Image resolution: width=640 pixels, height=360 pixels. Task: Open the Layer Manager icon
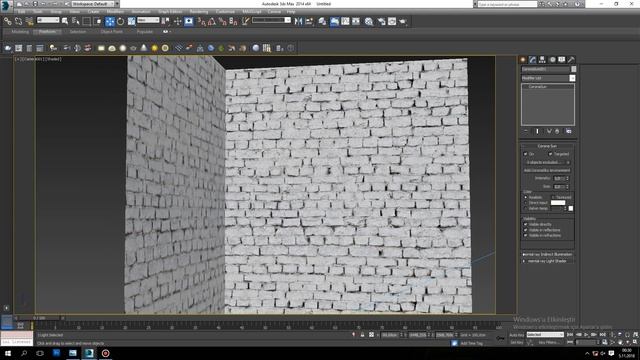[322, 21]
